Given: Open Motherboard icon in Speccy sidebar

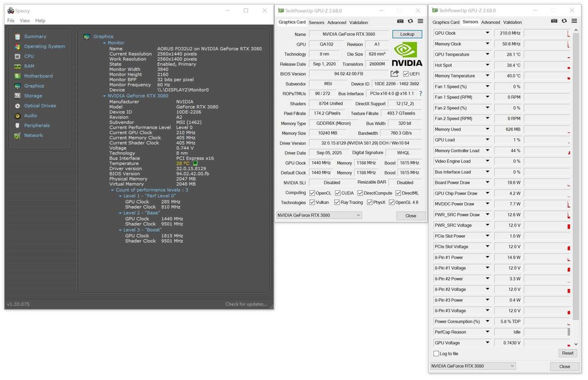Looking at the screenshot, I should [17, 76].
